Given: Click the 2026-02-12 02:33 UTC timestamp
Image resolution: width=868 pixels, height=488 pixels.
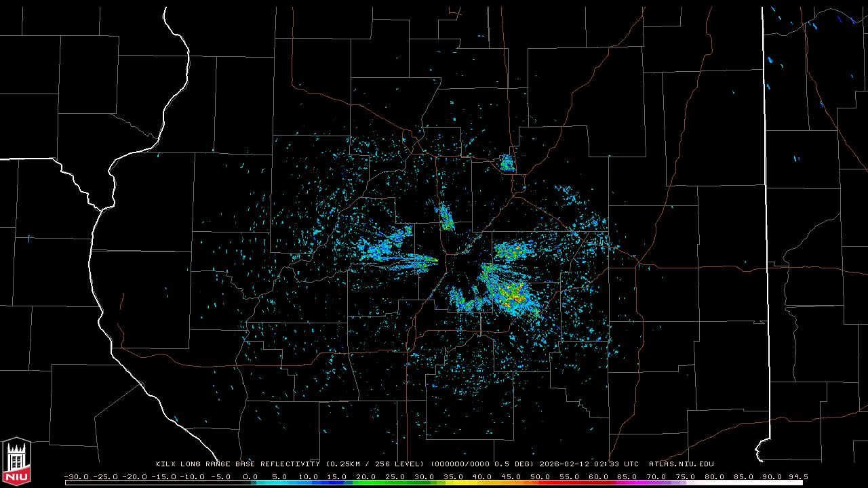Looking at the screenshot, I should pyautogui.click(x=589, y=464).
